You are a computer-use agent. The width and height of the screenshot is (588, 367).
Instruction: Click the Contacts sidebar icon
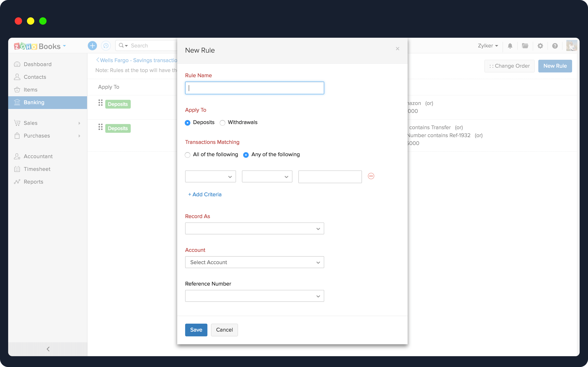[17, 76]
